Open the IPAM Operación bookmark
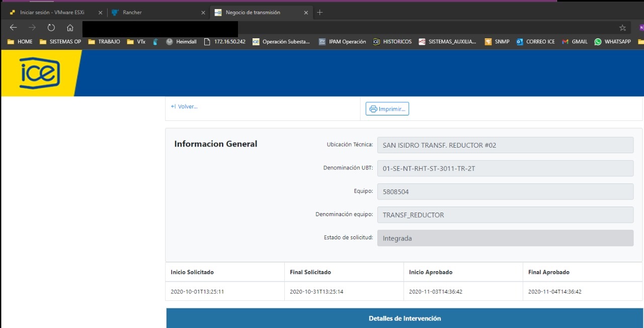The image size is (644, 328). [x=343, y=42]
